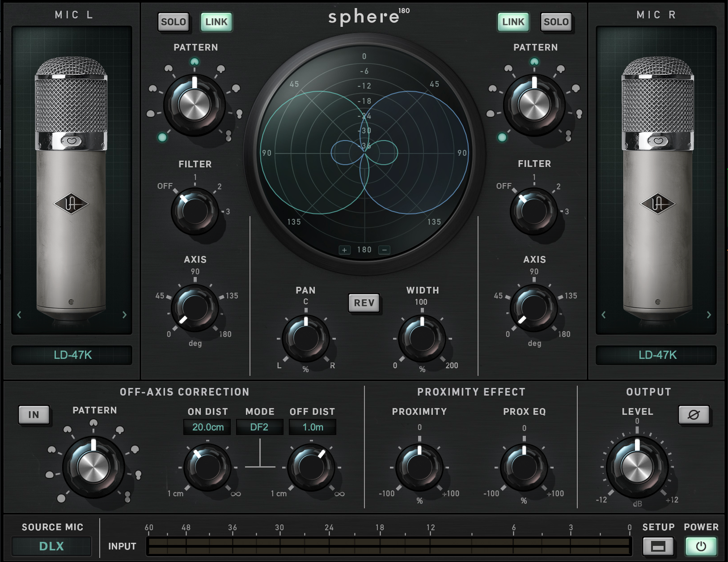Open the SOURCE MIC DLX selector

(51, 546)
